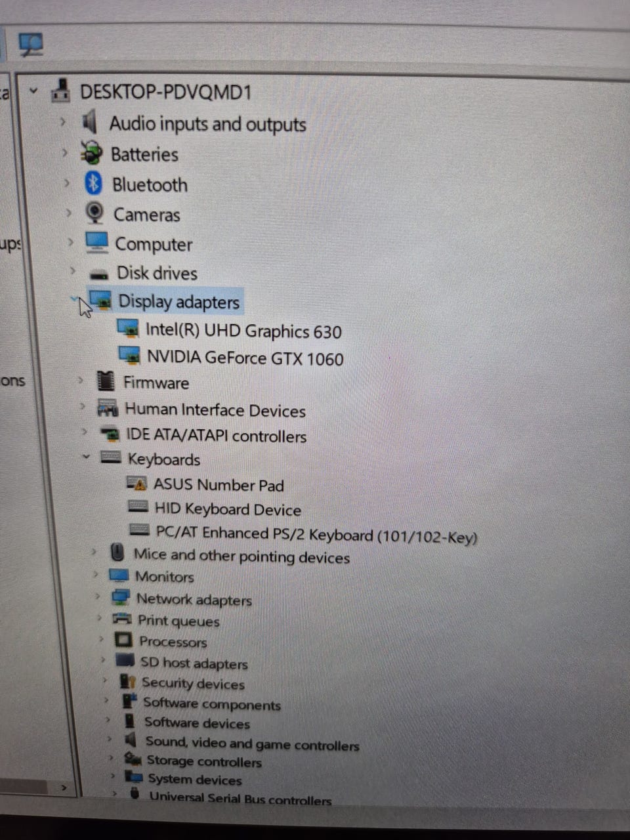Click the SD host adapters icon
The image size is (630, 840).
(125, 660)
